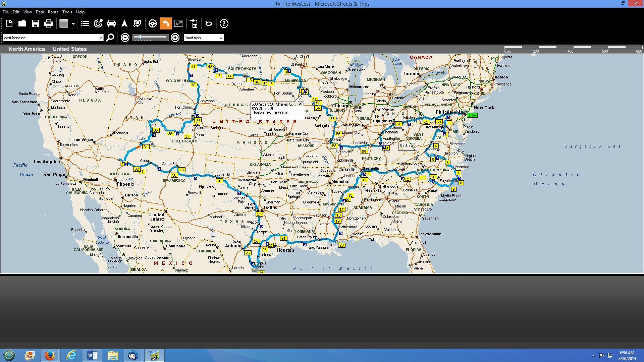Click the full-screen map view icon
Screen dimensions: 644x362
tap(178, 23)
